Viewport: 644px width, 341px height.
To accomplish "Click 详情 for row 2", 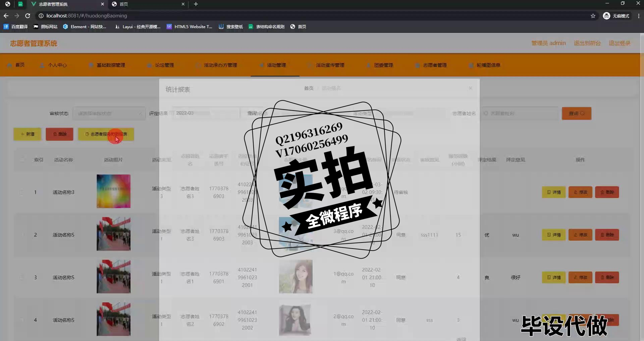I will click(554, 235).
